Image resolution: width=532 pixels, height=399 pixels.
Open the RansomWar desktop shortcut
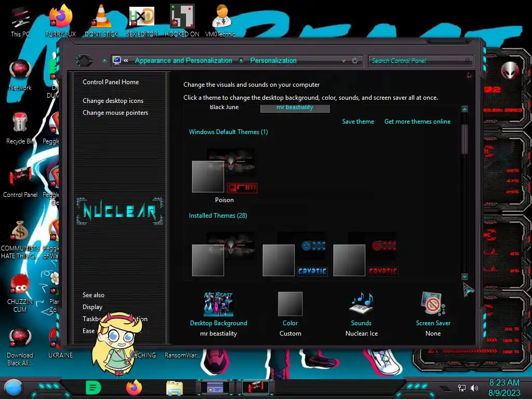point(182,355)
